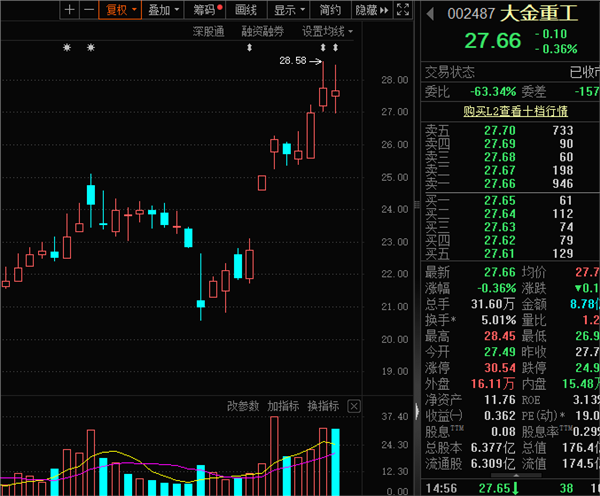
Task: Close the volume indicator panel
Action: (x=354, y=406)
